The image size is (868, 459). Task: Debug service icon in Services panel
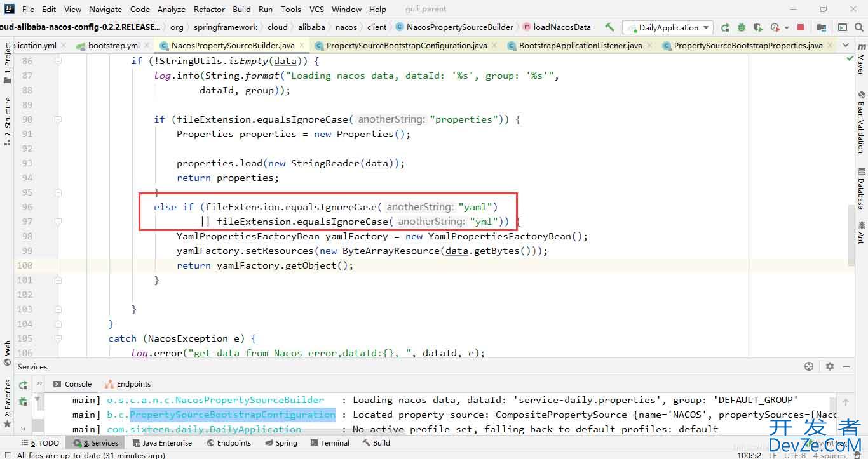(x=23, y=401)
